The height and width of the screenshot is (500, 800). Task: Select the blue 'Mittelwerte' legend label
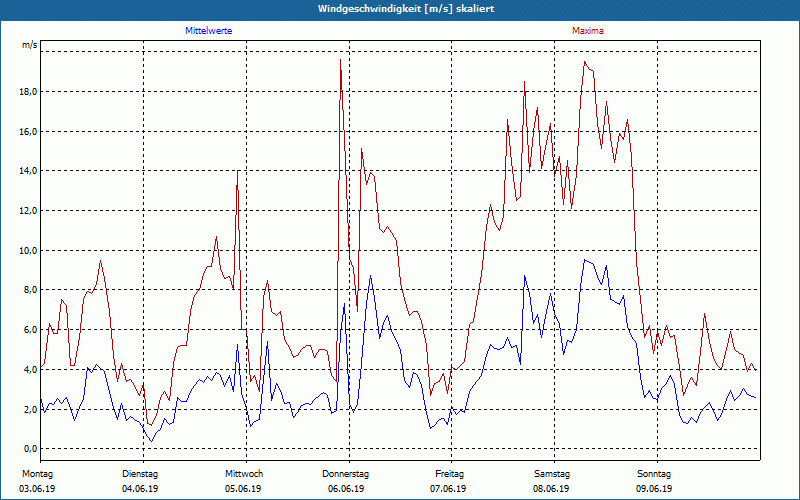point(209,31)
